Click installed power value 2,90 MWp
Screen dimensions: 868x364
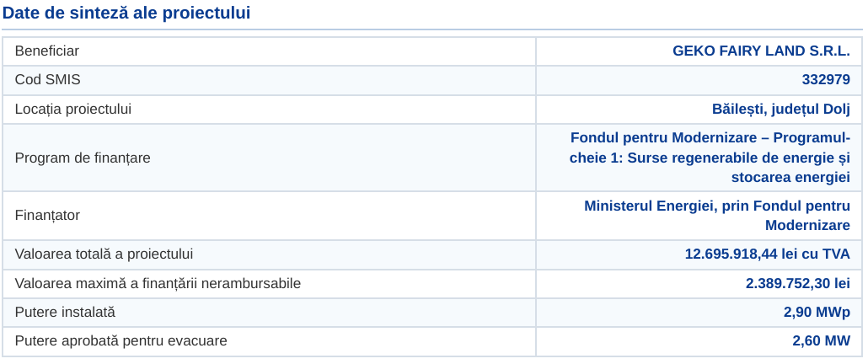pos(817,312)
